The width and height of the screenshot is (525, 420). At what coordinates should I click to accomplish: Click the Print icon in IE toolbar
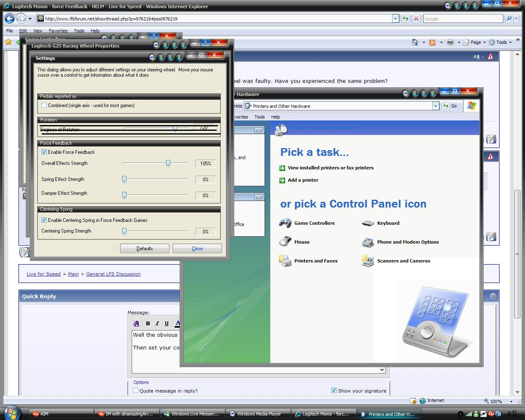click(450, 42)
